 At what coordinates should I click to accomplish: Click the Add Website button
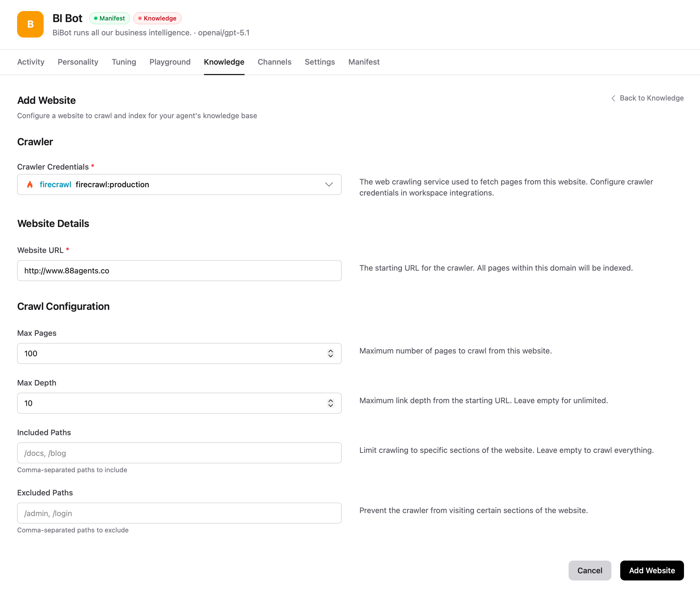tap(652, 570)
